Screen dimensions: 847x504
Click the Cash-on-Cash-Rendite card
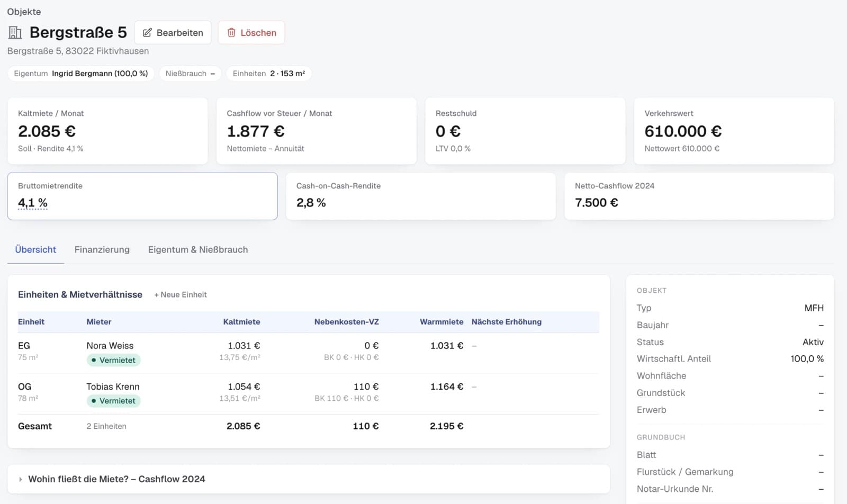coord(421,196)
